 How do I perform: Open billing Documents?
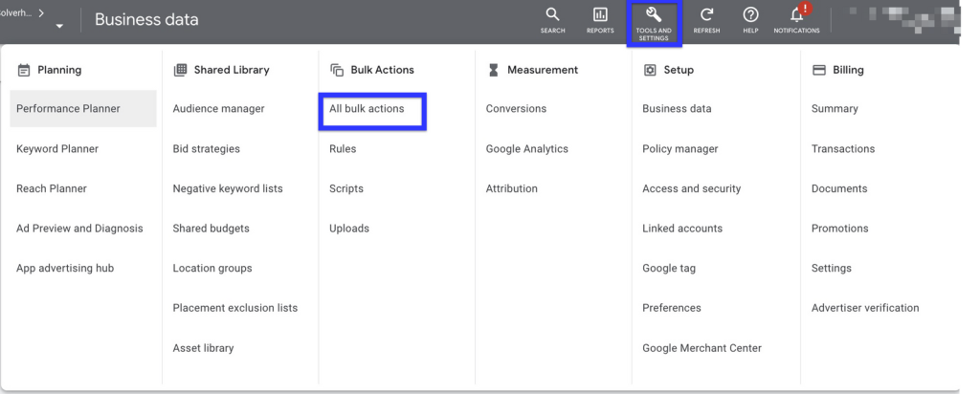839,188
